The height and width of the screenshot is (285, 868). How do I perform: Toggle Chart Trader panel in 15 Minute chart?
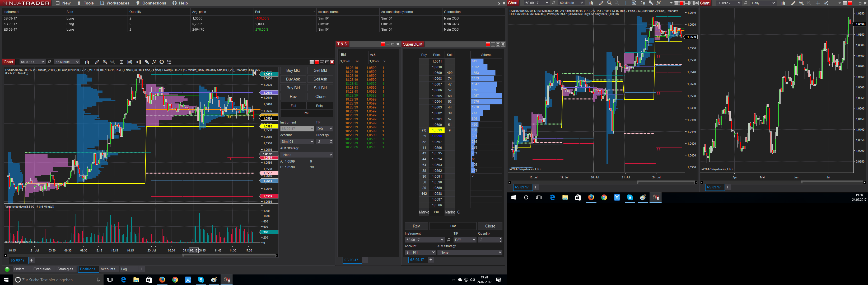point(138,62)
